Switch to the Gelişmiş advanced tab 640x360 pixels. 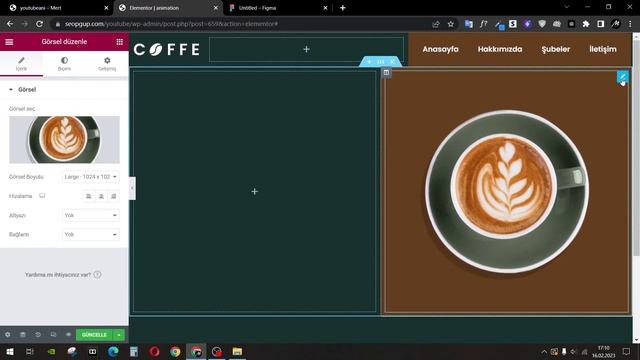107,64
